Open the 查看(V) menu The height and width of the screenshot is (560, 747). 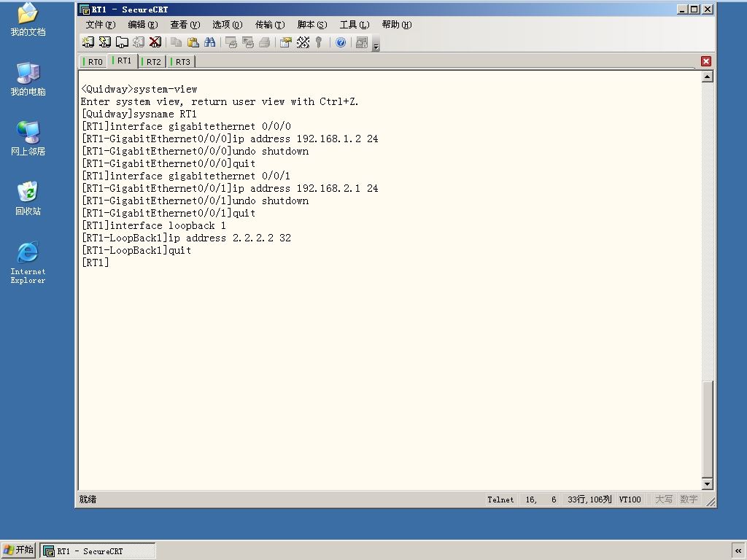tap(185, 24)
